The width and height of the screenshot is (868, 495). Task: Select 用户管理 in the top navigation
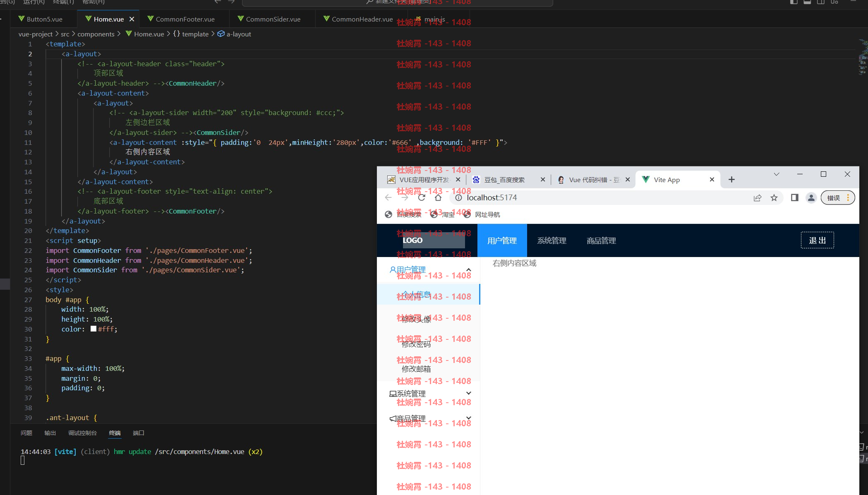[x=502, y=240]
